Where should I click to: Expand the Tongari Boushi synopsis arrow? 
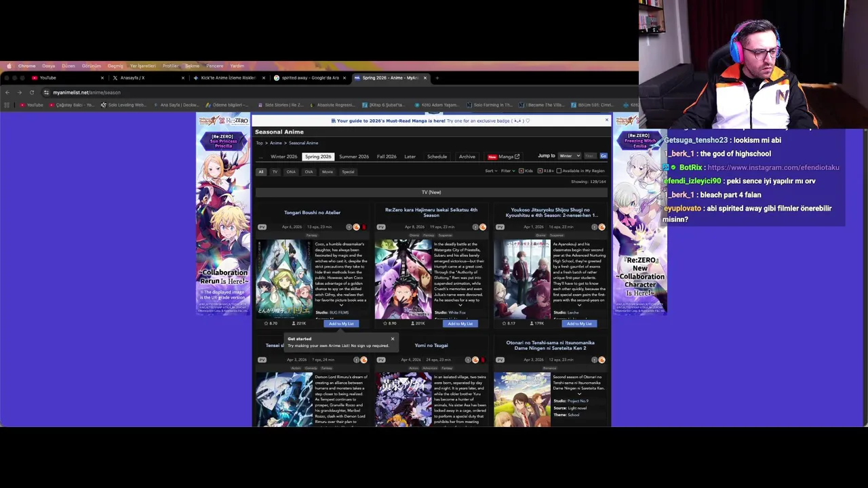[341, 305]
